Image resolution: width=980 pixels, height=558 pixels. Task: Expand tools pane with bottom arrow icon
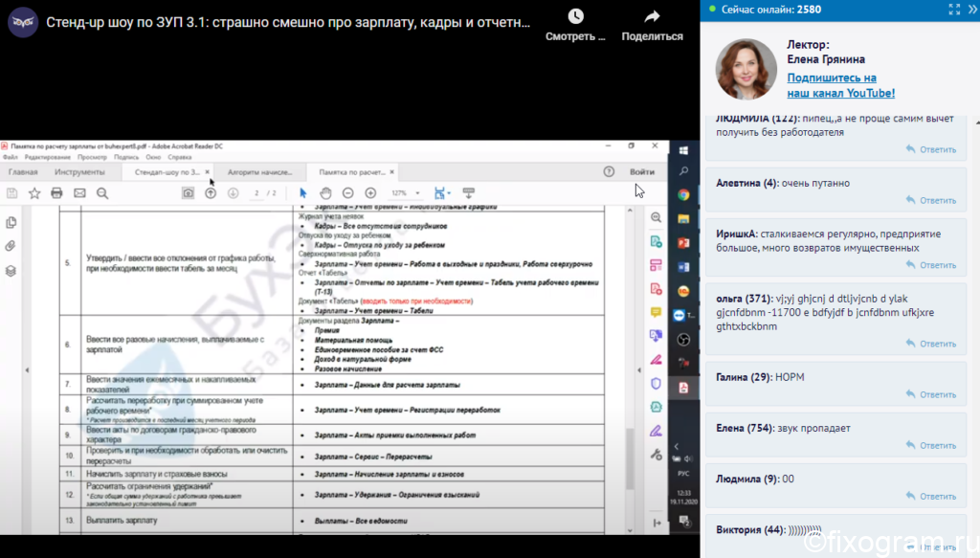[657, 523]
